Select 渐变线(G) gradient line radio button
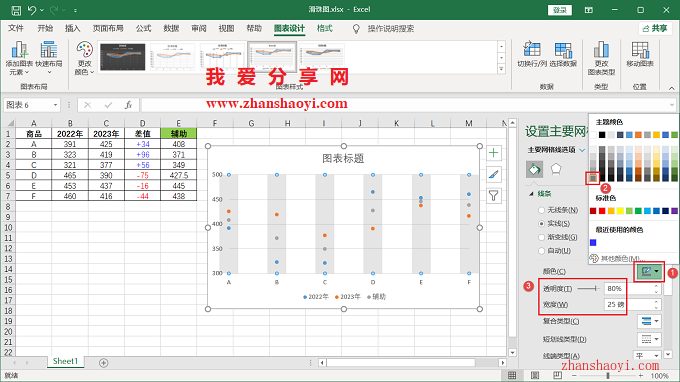 [x=541, y=237]
